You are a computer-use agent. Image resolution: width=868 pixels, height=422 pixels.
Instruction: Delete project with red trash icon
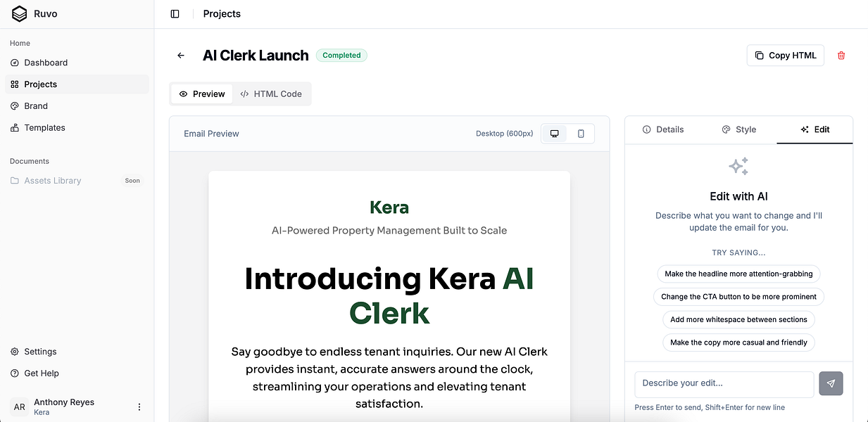pos(841,56)
